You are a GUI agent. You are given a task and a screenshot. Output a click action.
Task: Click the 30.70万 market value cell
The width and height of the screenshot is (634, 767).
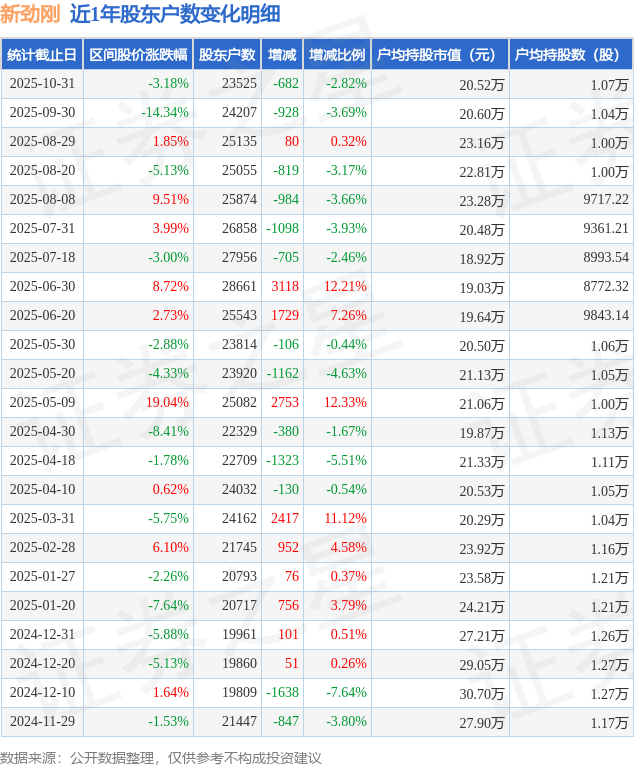tap(481, 693)
